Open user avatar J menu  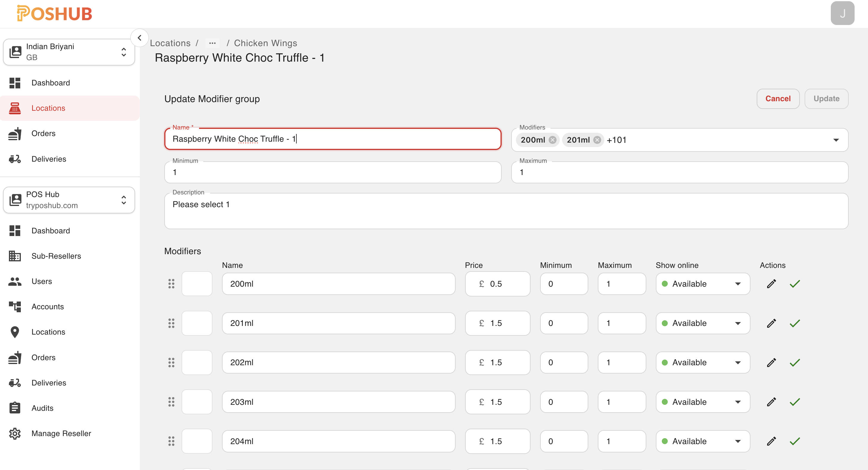pyautogui.click(x=842, y=13)
